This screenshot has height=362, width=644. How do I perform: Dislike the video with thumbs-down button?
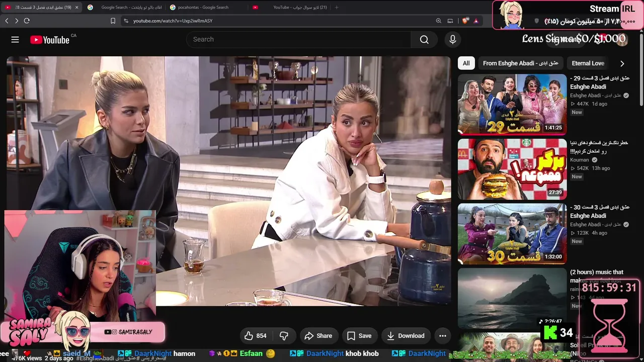[x=284, y=336]
